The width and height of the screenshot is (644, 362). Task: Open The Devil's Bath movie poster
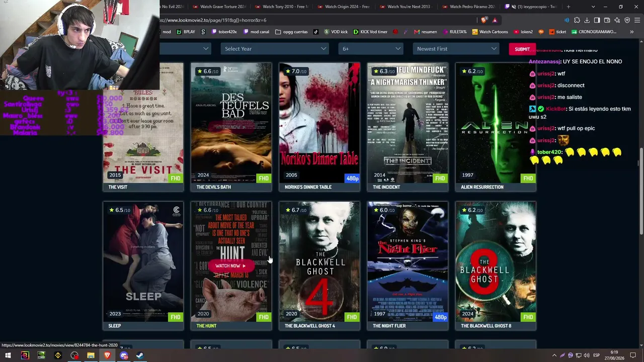(231, 123)
